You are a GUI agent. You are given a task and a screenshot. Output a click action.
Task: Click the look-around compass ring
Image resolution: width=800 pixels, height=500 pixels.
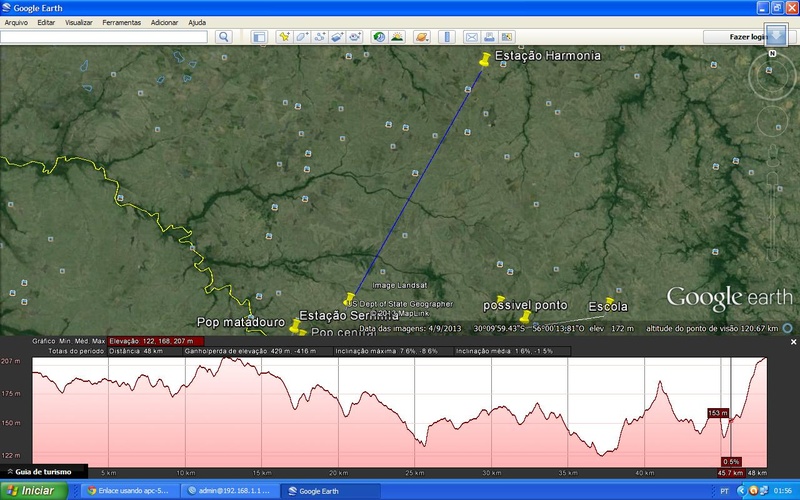click(772, 77)
